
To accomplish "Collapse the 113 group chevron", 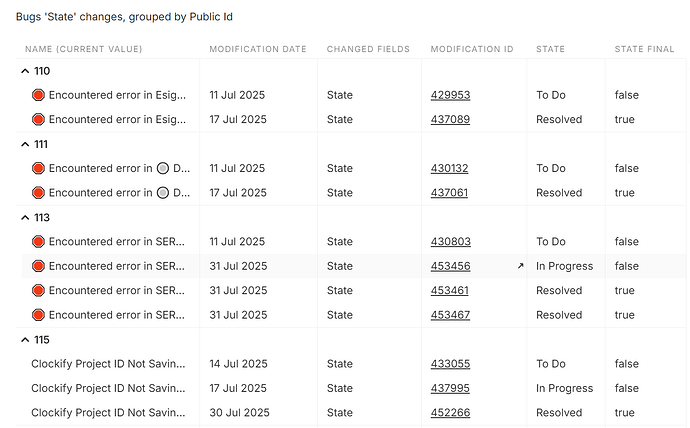I will click(25, 218).
